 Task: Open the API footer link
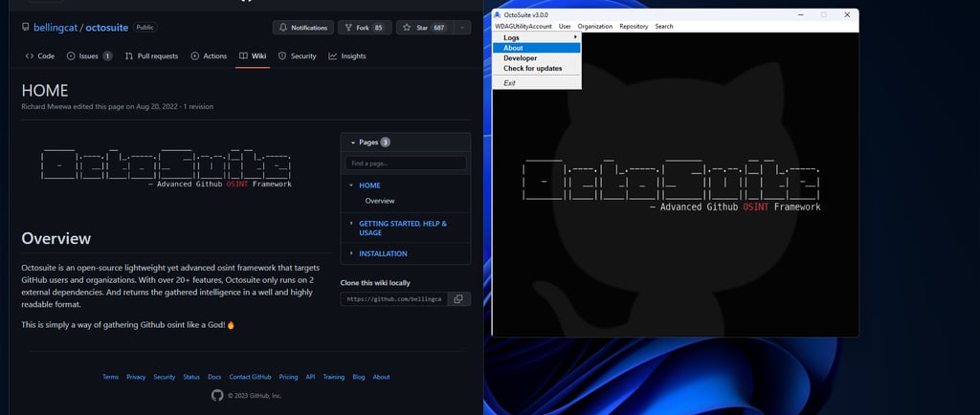(311, 377)
